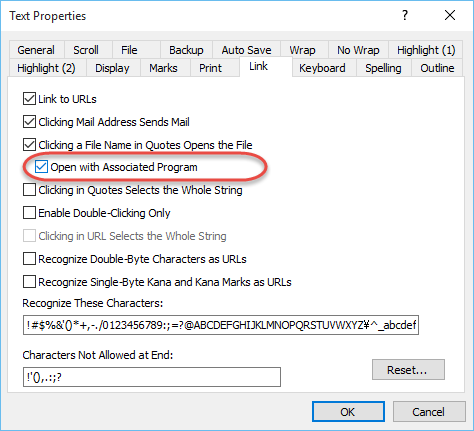Screen dimensions: 474x431
Task: Click the Cancel button
Action: [429, 412]
